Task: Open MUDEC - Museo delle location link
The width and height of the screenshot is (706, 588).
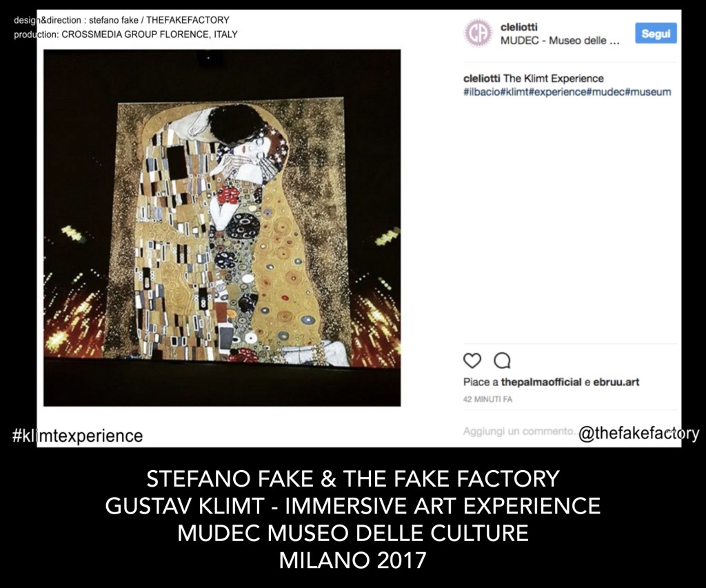Action: pos(560,41)
